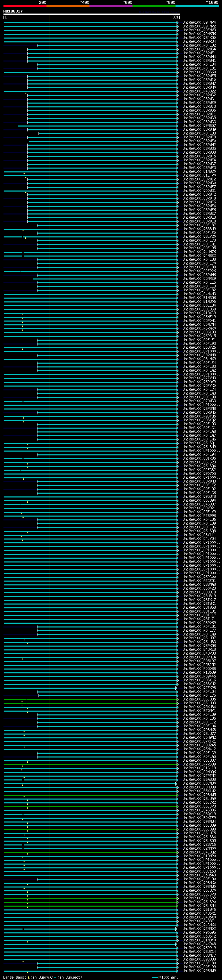
Task: Select label UniRef100_A0FLE2
Action: click(x=199, y=485)
